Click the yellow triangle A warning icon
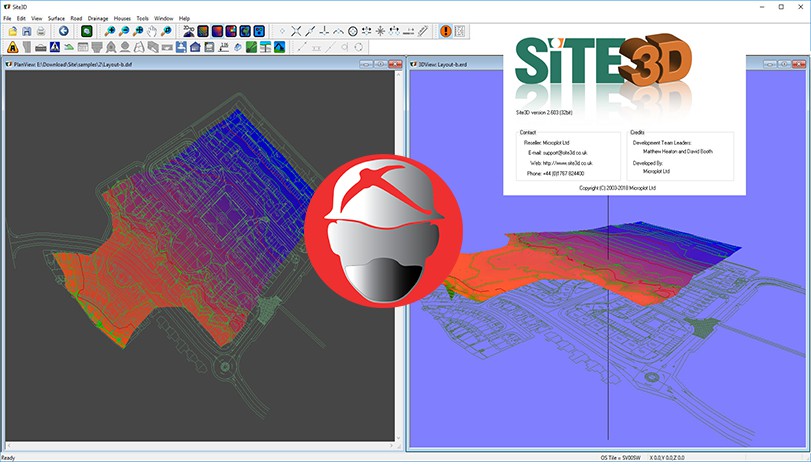The width and height of the screenshot is (811, 465). coord(13,48)
